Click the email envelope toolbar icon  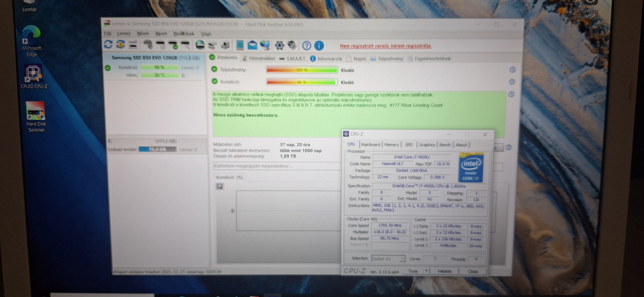(x=252, y=46)
